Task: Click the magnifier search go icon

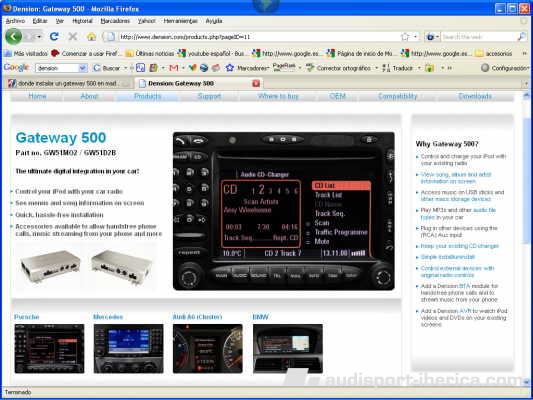Action: pos(522,37)
